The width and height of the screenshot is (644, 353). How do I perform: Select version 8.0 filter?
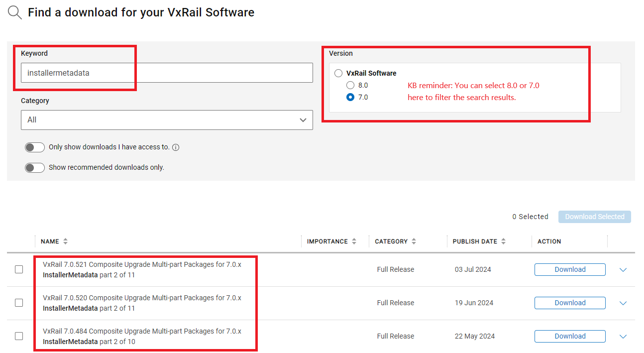(350, 85)
